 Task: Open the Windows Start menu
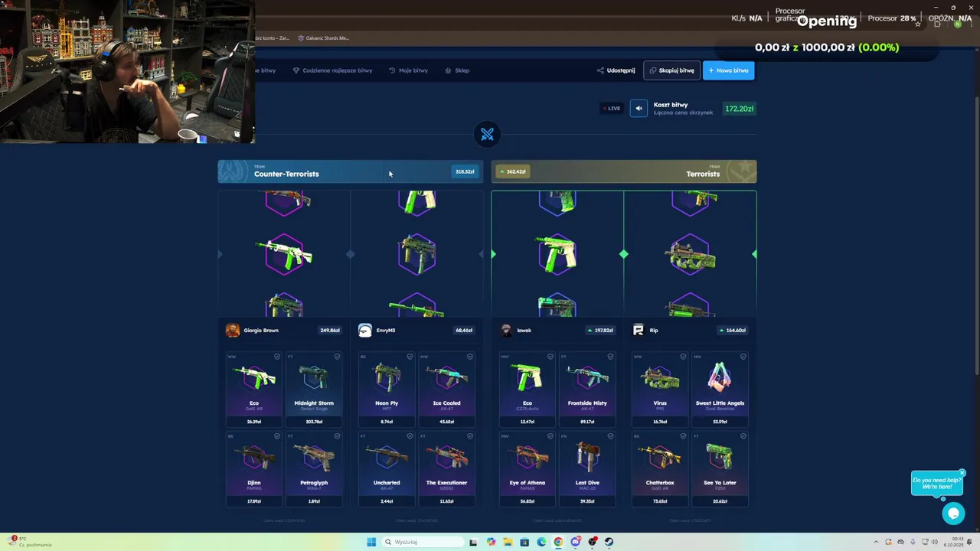click(371, 542)
